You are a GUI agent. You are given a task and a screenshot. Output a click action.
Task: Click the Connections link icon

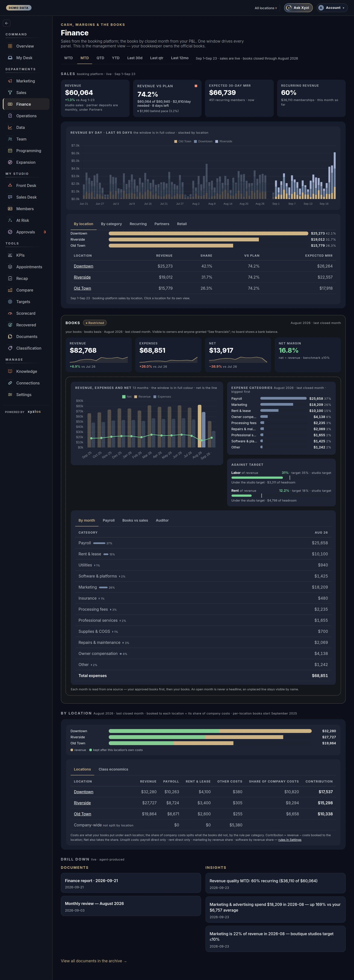(10, 383)
